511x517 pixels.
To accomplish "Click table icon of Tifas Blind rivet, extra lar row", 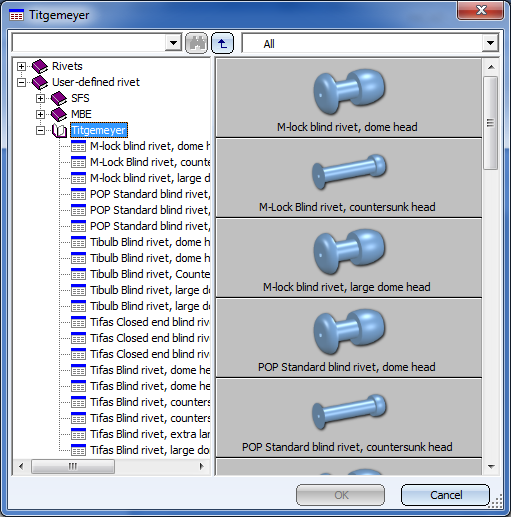I will pos(79,434).
